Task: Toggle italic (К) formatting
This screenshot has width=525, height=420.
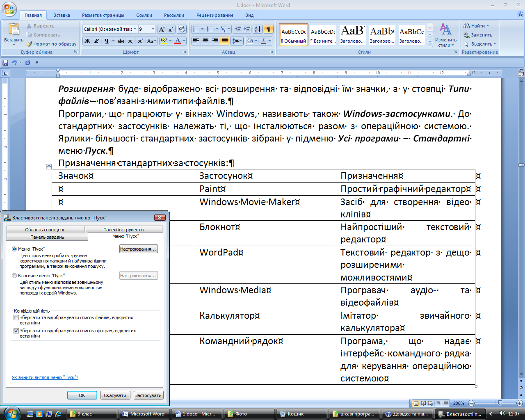Action: point(96,41)
